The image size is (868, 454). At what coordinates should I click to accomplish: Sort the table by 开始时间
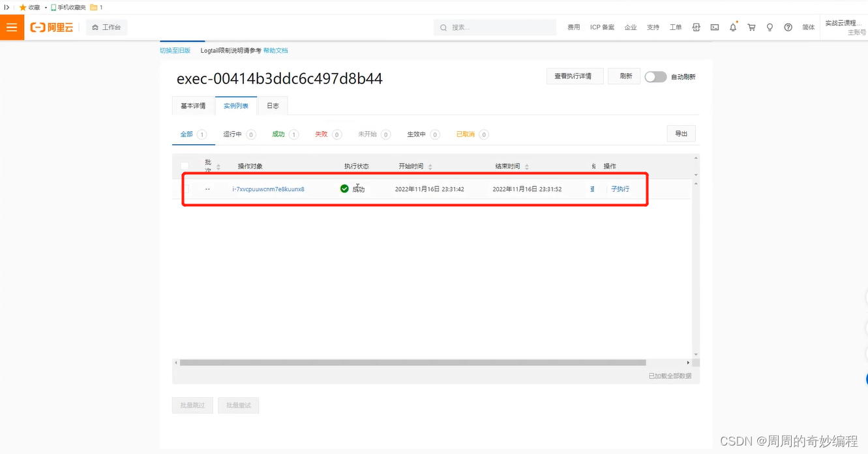coord(430,165)
